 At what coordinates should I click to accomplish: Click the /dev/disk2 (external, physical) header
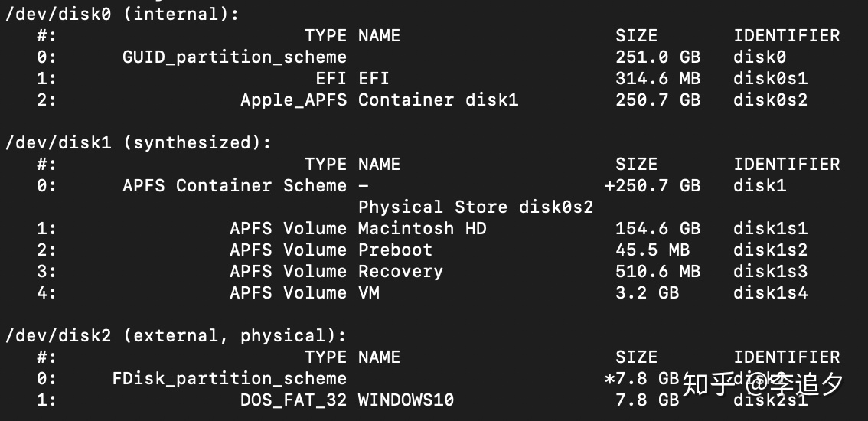point(175,336)
